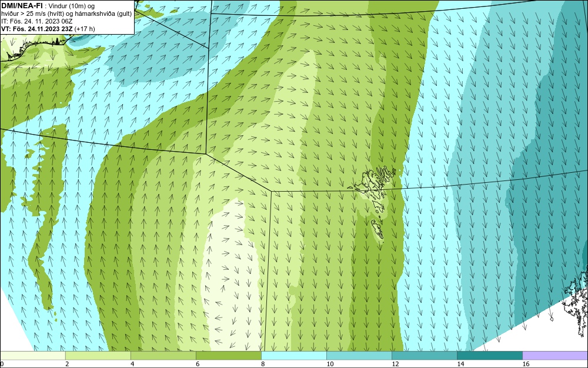Click the 14–16 m/s dark teal legend swatch
This screenshot has width=588, height=368.
pos(489,355)
